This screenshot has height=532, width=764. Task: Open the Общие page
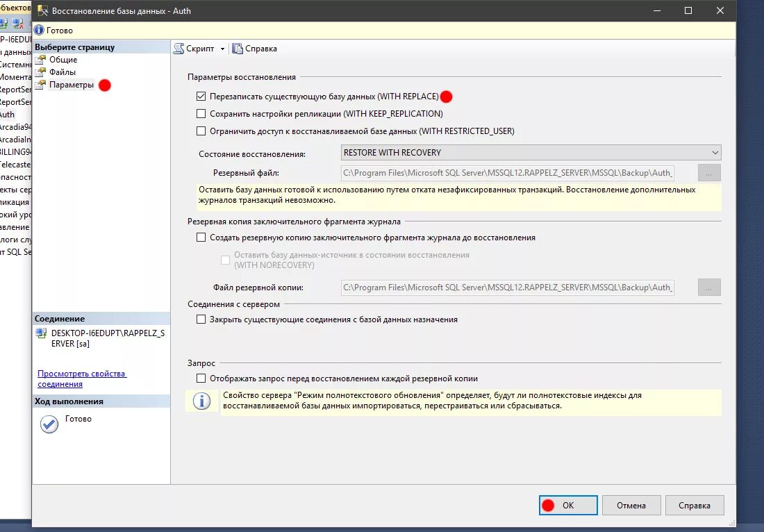click(63, 60)
